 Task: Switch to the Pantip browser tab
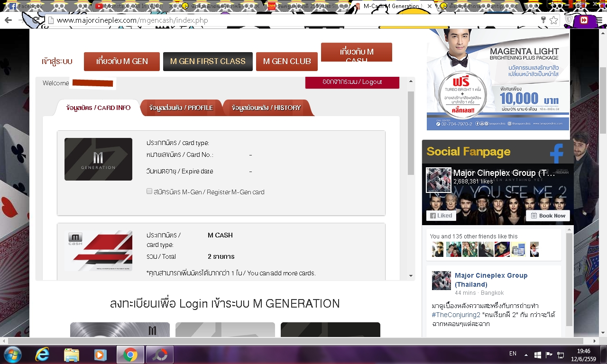(x=479, y=6)
